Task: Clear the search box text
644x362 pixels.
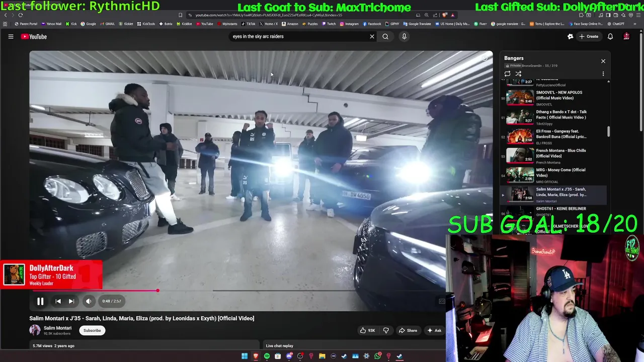Action: [x=372, y=36]
